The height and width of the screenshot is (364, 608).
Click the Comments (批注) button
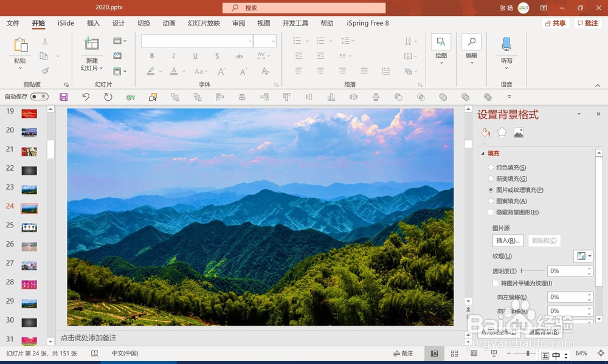pos(588,23)
